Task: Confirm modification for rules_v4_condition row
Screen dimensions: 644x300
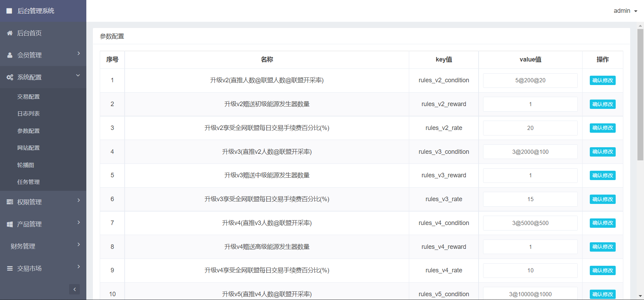Action: coord(603,223)
